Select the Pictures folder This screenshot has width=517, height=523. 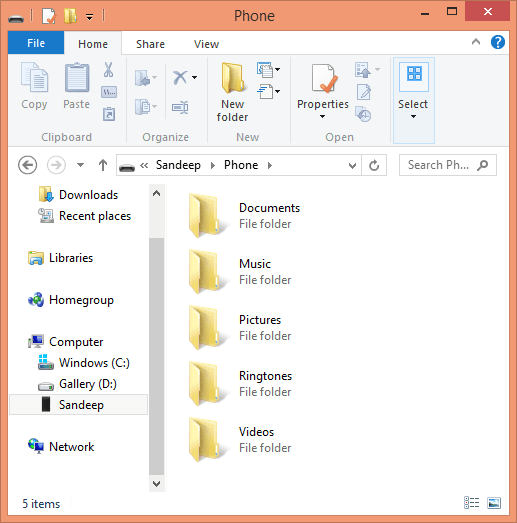click(x=240, y=328)
